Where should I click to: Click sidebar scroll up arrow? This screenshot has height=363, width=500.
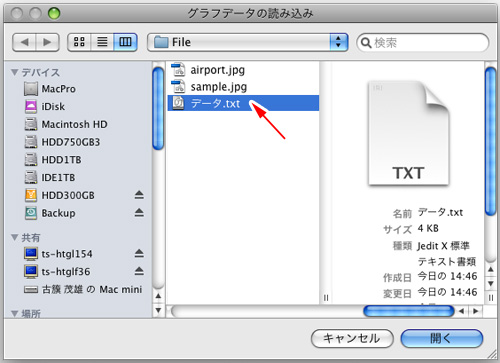click(x=158, y=296)
